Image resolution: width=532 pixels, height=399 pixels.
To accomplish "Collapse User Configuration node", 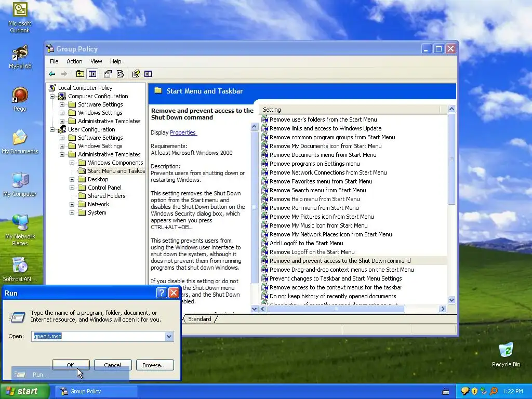I will point(52,129).
